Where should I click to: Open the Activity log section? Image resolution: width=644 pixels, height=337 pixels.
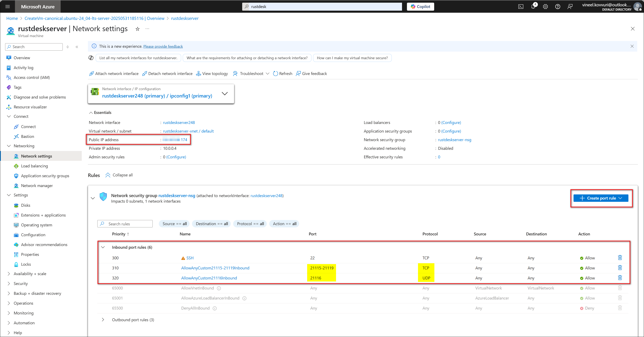click(x=23, y=67)
